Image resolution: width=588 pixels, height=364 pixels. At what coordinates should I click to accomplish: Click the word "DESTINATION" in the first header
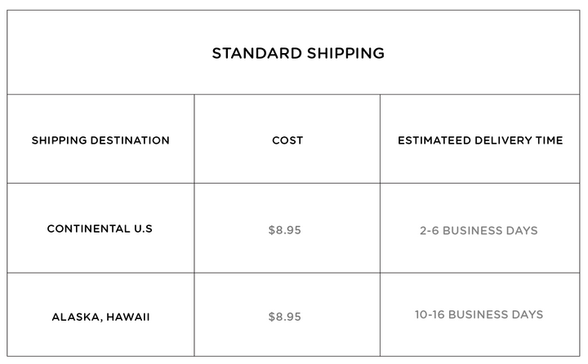click(x=130, y=140)
